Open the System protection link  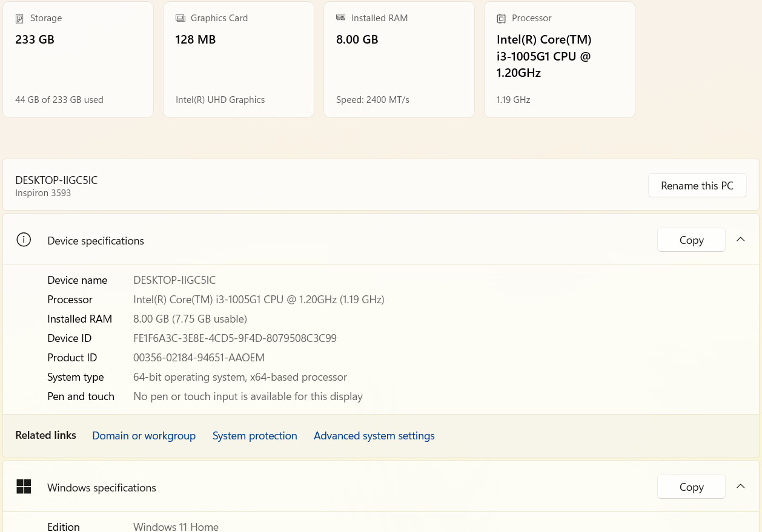point(254,436)
